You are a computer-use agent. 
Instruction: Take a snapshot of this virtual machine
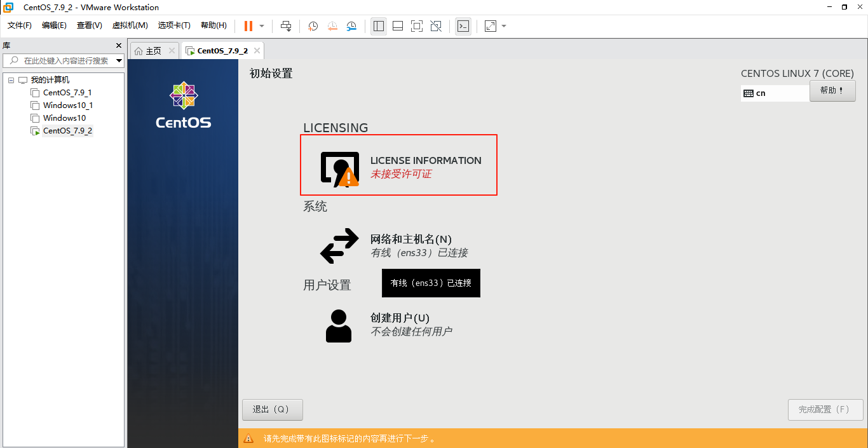312,26
